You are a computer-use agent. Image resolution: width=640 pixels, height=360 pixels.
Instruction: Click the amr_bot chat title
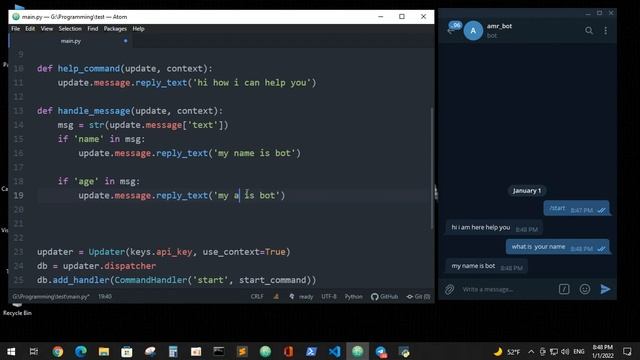point(499,26)
